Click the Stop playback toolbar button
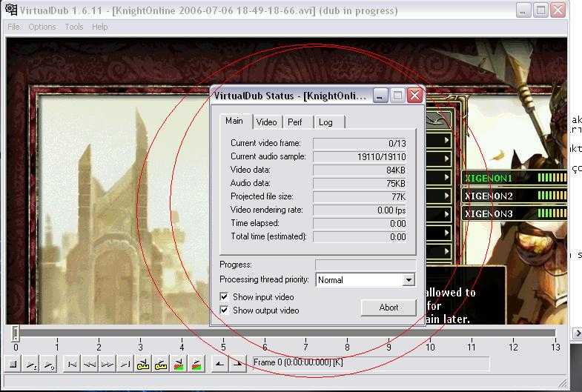This screenshot has width=582, height=392. tap(13, 364)
